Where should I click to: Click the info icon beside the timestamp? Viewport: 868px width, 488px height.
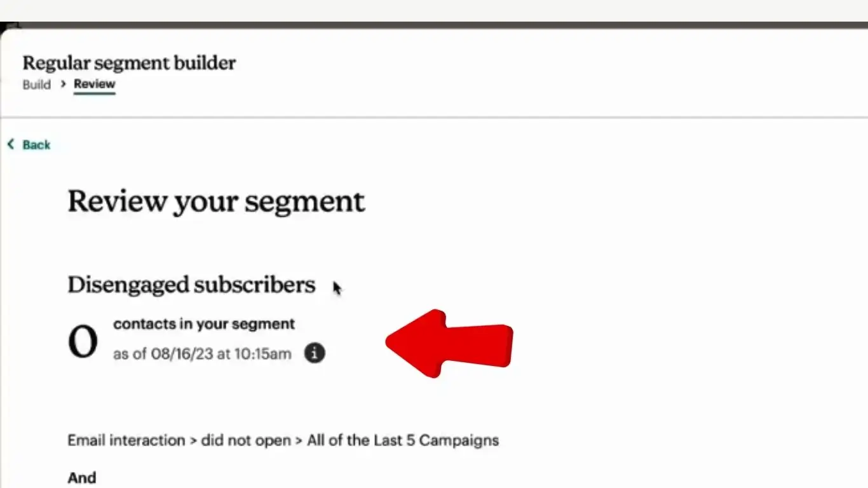point(315,353)
